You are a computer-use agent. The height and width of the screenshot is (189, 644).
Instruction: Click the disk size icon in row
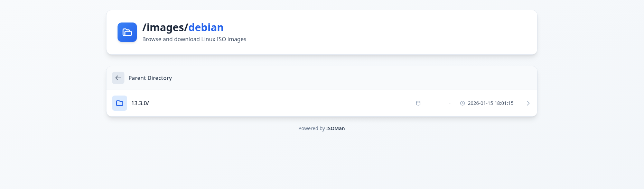click(418, 103)
